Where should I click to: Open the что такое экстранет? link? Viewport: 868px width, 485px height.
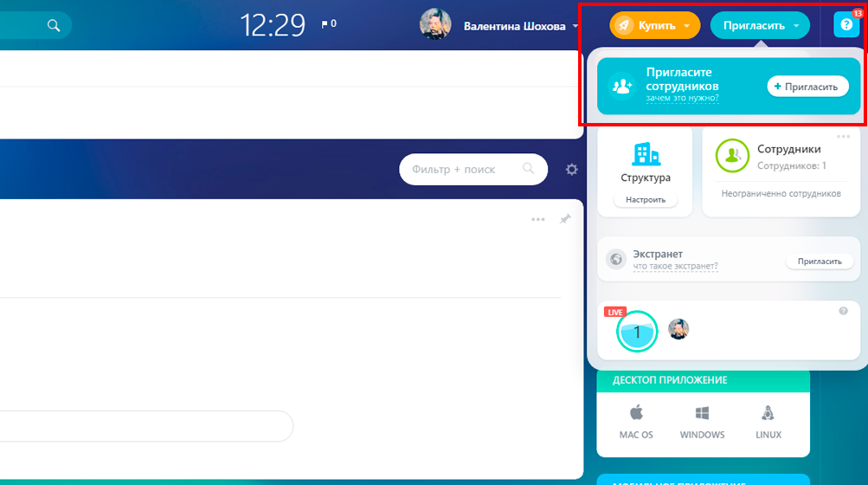[675, 267]
